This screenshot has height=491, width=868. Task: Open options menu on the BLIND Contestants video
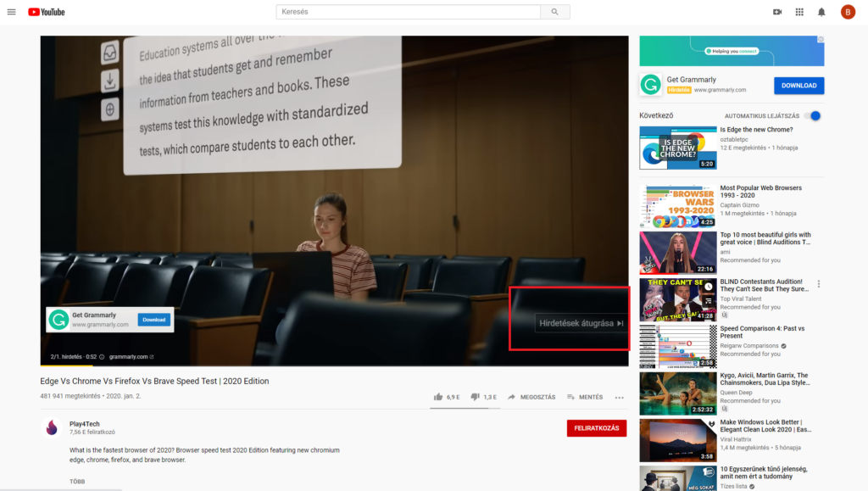(819, 283)
